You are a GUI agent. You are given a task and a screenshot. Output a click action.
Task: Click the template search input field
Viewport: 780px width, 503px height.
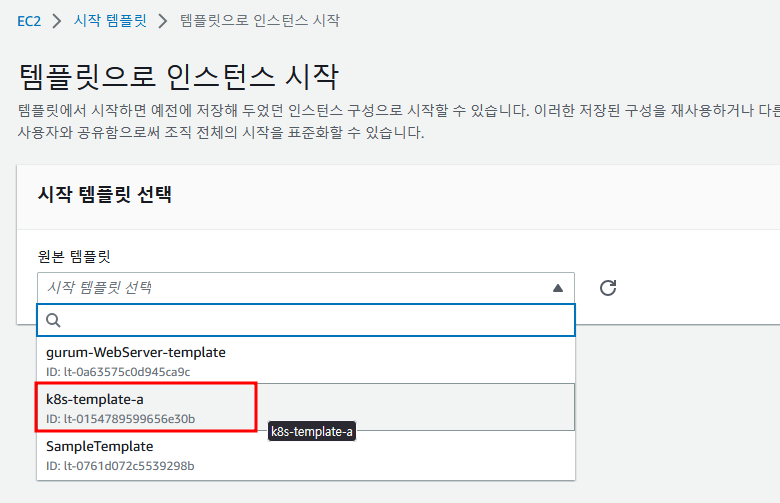click(x=306, y=320)
